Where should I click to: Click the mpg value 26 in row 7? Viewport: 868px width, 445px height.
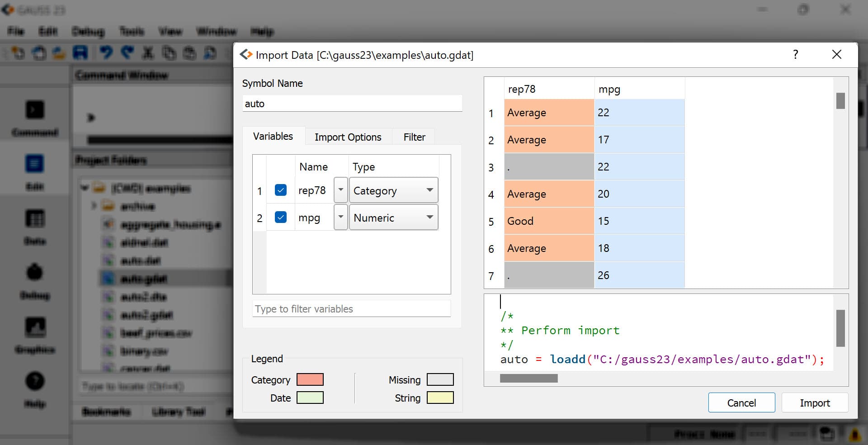pos(639,275)
